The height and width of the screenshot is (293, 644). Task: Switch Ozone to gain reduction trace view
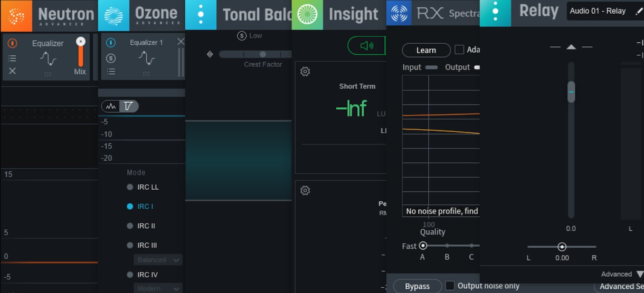point(129,106)
